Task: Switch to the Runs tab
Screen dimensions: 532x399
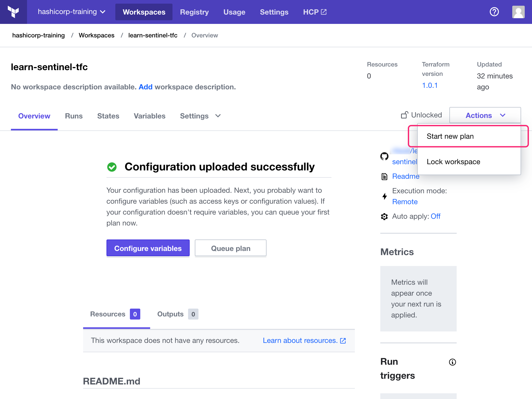Action: pyautogui.click(x=74, y=116)
